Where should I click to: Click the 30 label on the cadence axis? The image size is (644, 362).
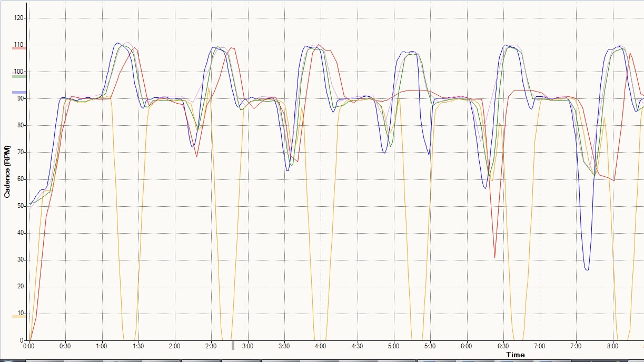tap(21, 260)
